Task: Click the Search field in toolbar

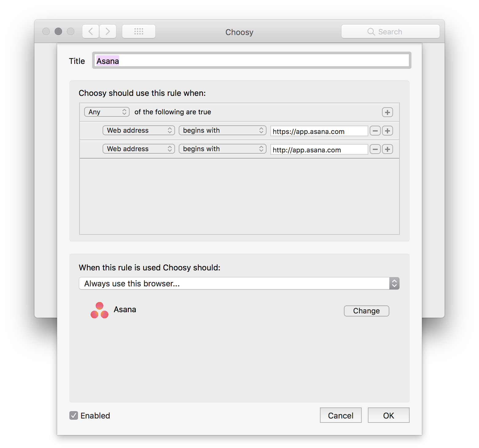Action: click(x=391, y=32)
